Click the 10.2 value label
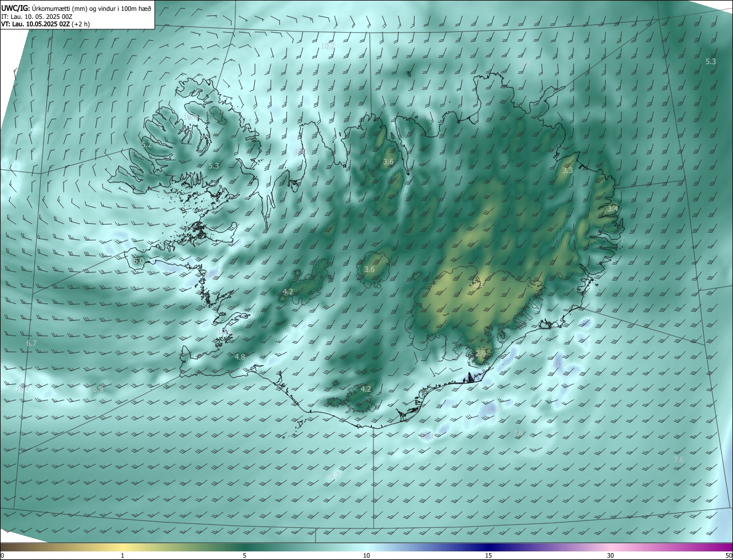 (328, 46)
